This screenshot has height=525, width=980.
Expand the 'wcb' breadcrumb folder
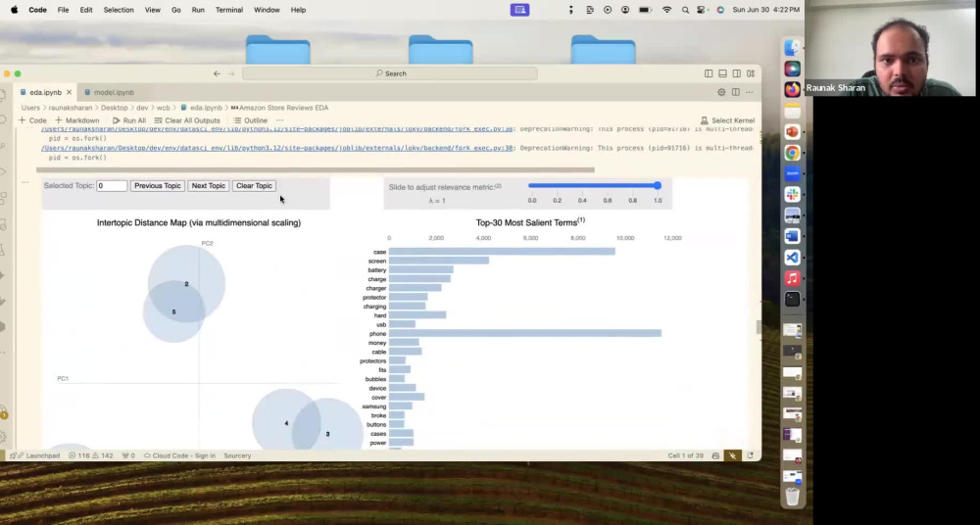163,108
